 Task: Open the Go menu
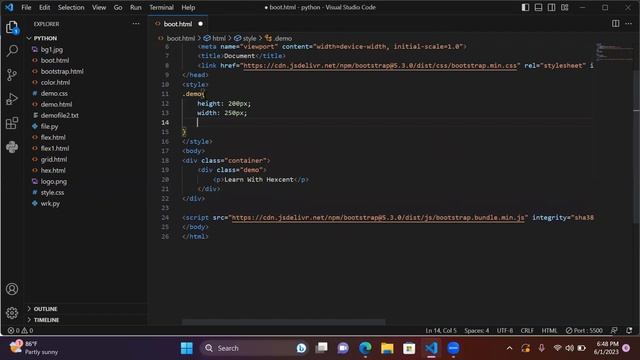pyautogui.click(x=118, y=7)
